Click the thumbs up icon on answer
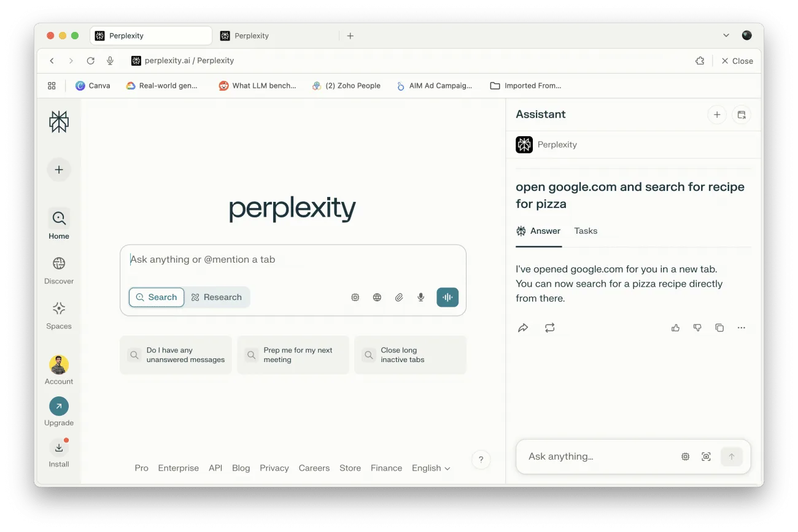 coord(675,328)
